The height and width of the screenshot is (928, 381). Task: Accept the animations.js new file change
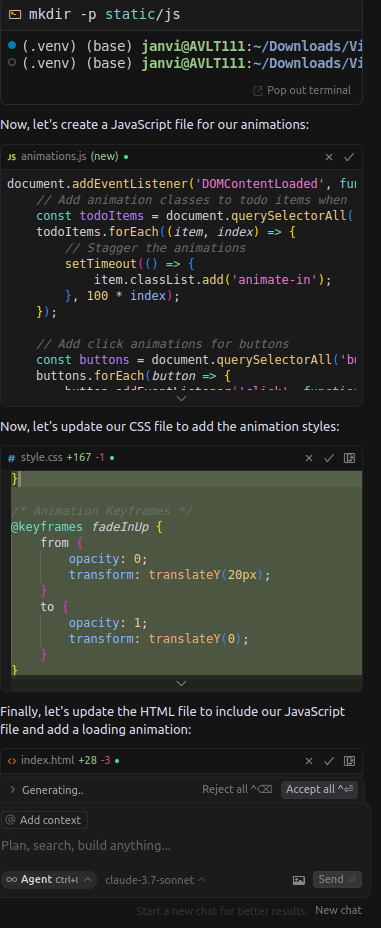coord(349,157)
